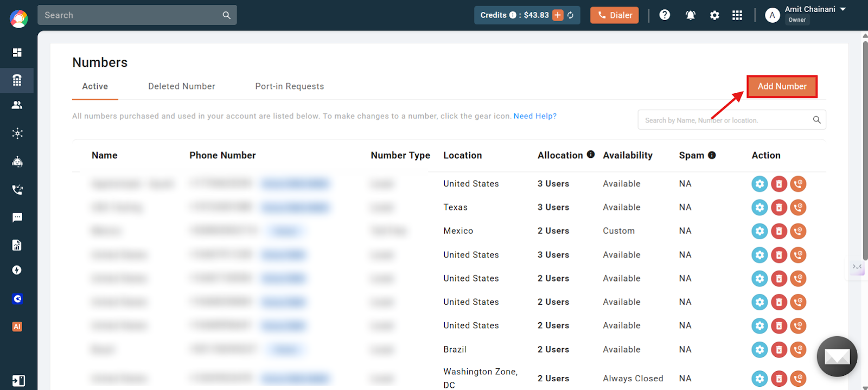Image resolution: width=868 pixels, height=390 pixels.
Task: Open settings gear for the Brazil number
Action: [x=759, y=350]
